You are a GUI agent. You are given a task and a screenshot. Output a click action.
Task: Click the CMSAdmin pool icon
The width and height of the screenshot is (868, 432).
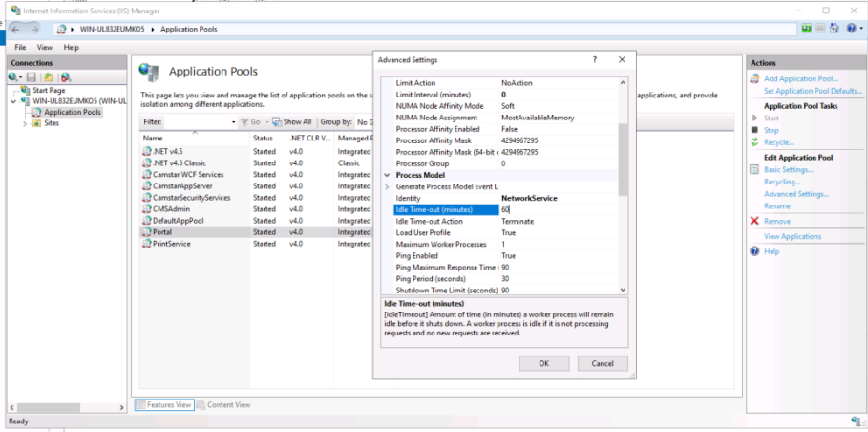click(147, 209)
